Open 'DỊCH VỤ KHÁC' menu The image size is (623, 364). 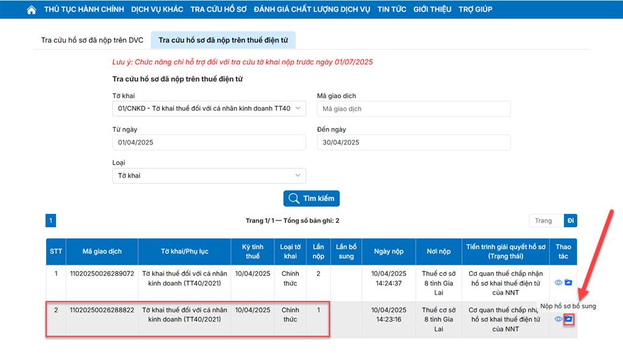tap(157, 10)
